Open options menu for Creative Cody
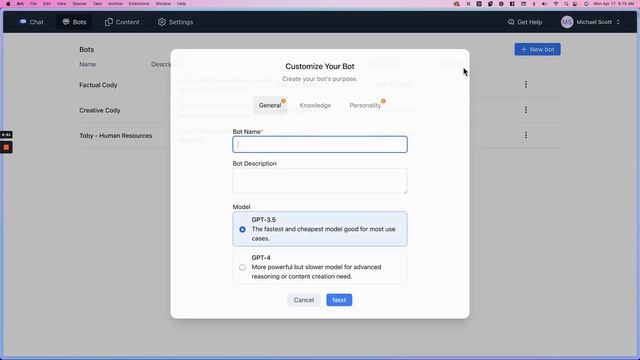This screenshot has width=640, height=360. click(526, 110)
